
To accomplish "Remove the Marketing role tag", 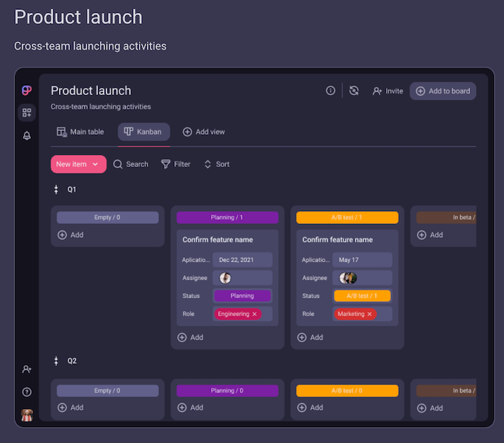I will [369, 314].
